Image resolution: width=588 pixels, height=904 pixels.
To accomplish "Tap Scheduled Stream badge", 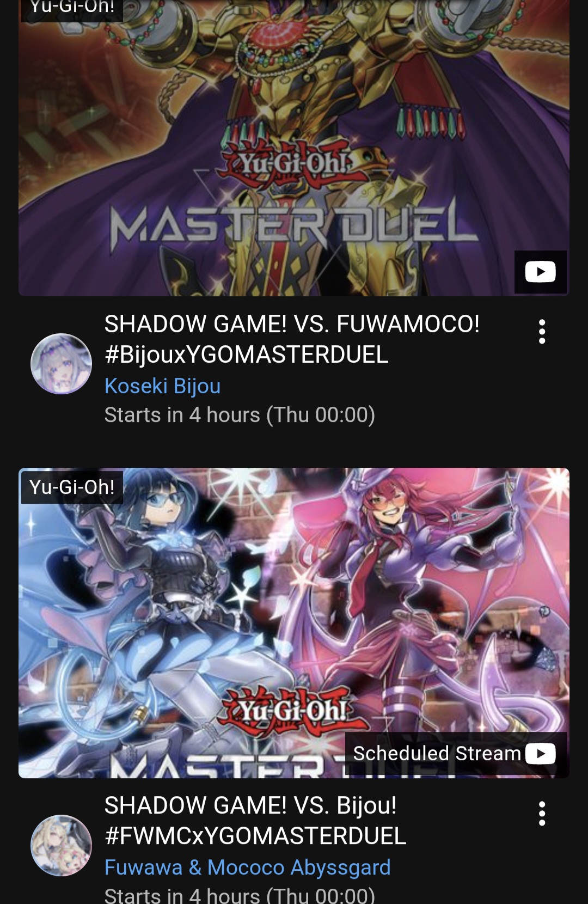I will tap(456, 754).
